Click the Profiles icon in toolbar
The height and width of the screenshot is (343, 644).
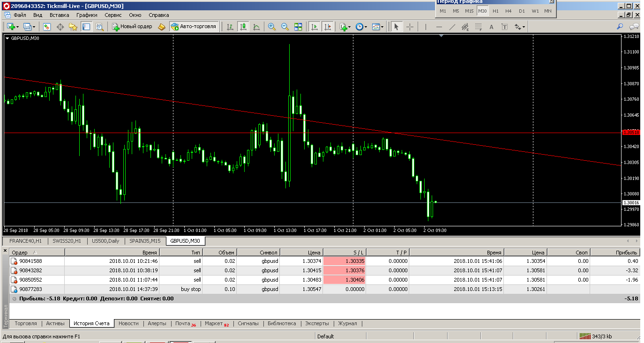pos(28,27)
